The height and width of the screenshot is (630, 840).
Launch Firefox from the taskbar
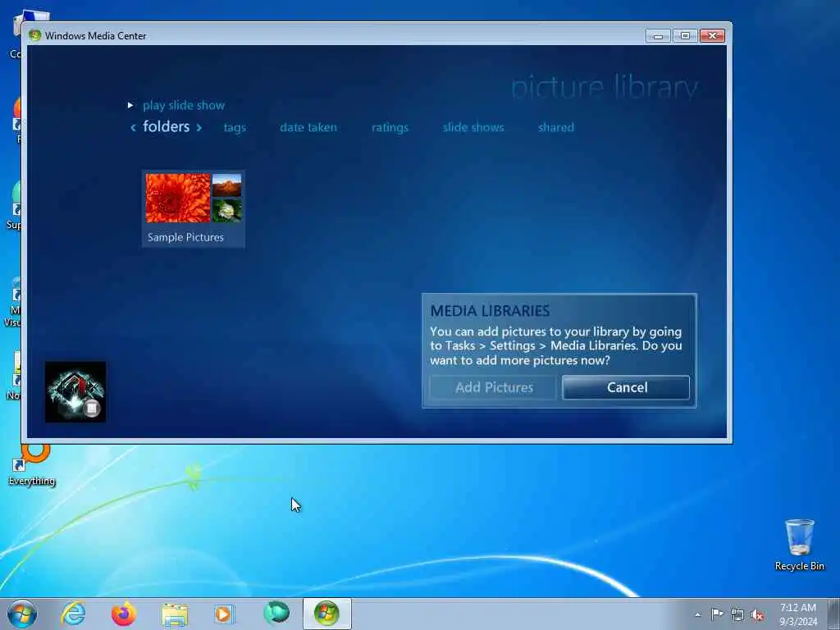click(124, 614)
